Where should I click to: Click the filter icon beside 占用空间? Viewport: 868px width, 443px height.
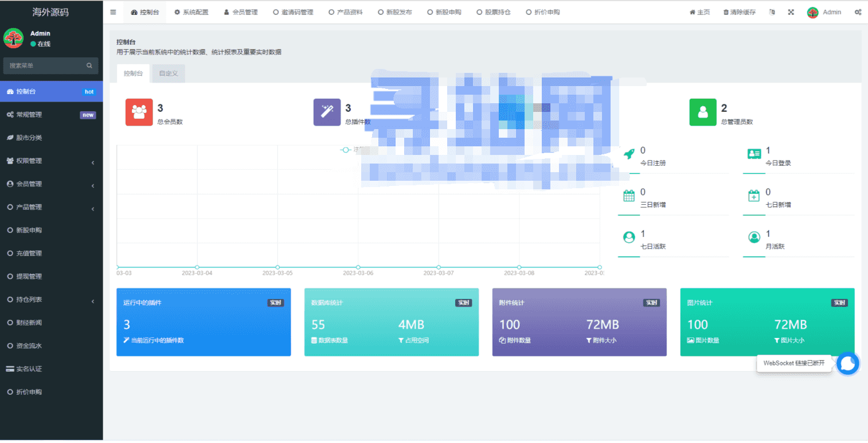click(x=401, y=340)
